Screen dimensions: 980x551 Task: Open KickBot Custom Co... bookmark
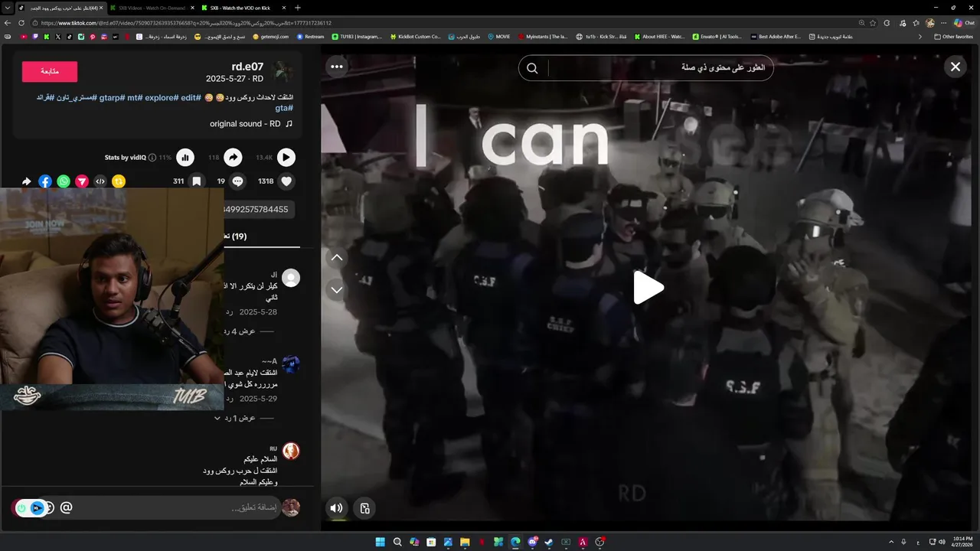[415, 37]
